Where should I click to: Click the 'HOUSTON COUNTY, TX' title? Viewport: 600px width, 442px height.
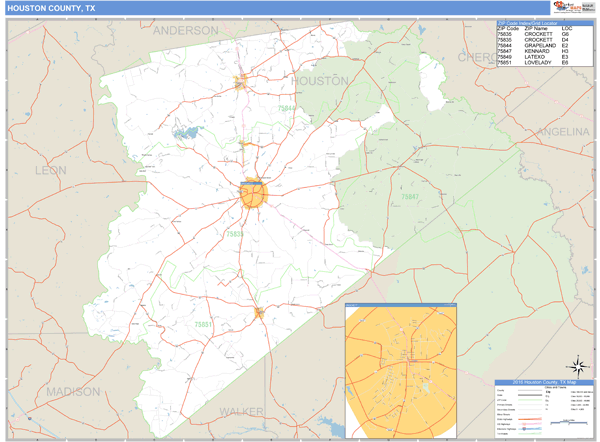51,8
